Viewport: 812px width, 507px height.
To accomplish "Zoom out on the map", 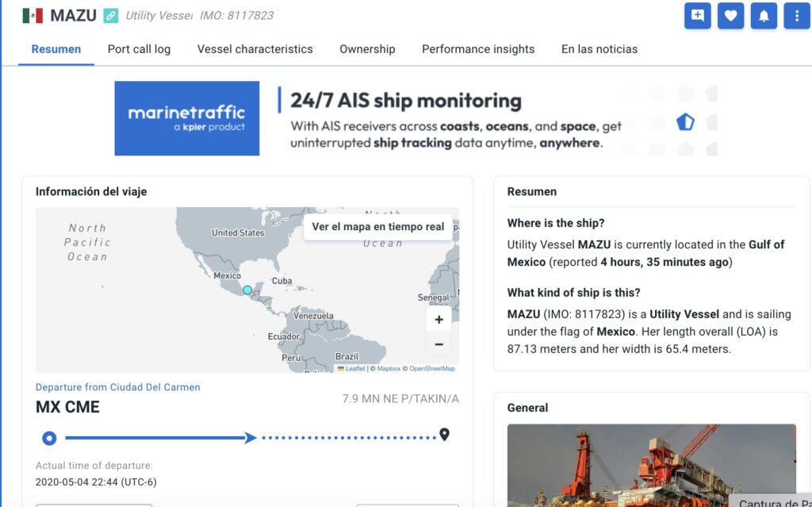I will click(439, 344).
